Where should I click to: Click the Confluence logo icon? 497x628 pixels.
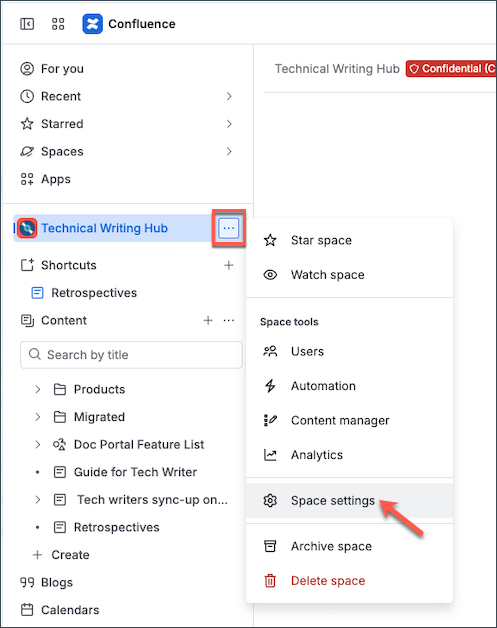(93, 24)
